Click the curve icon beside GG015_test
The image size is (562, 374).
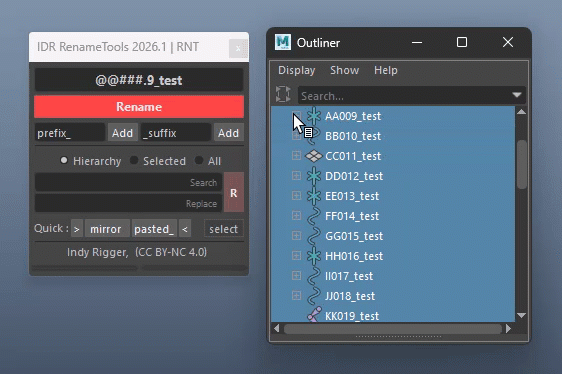tap(314, 236)
